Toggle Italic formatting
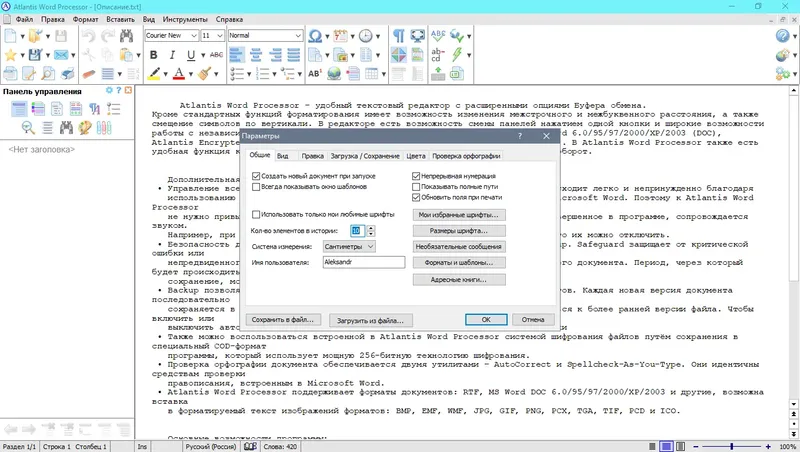 (172, 55)
